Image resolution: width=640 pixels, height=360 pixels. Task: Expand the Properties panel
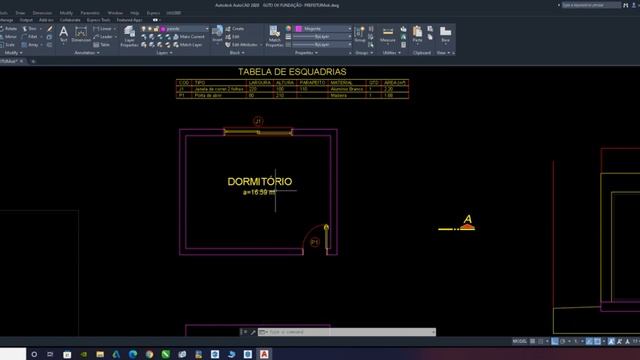click(x=306, y=53)
